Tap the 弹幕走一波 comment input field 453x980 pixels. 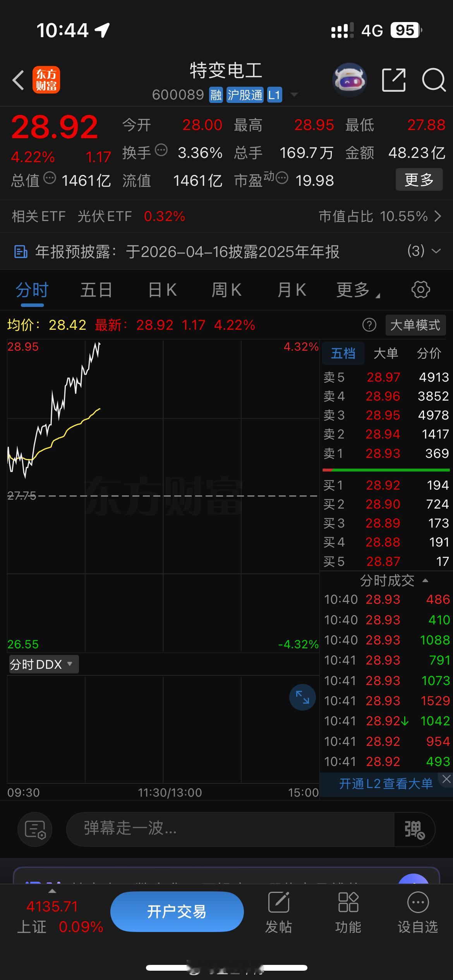tap(230, 829)
